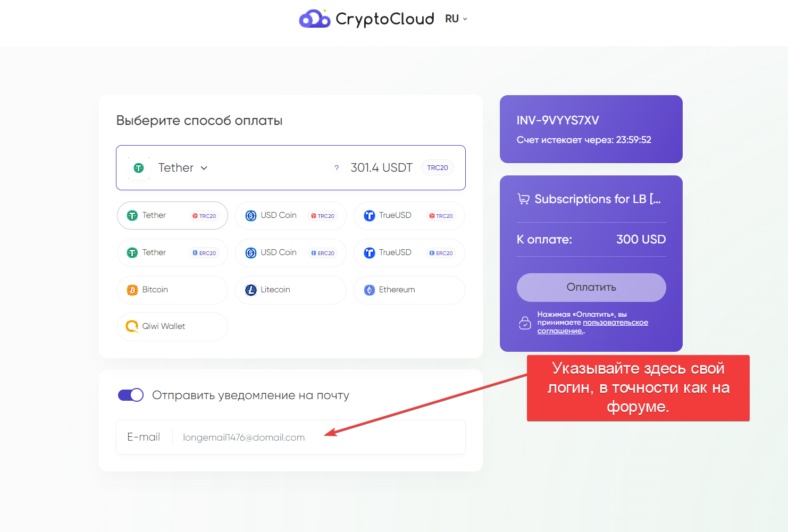Image resolution: width=788 pixels, height=532 pixels.
Task: Click the shopping cart icon beside Subscriptions
Action: tap(524, 199)
